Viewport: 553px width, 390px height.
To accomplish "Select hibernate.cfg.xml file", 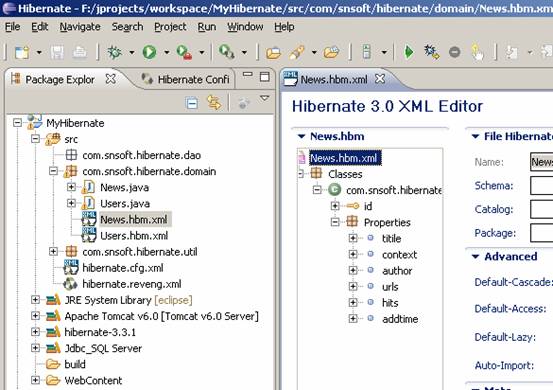I will [x=123, y=268].
